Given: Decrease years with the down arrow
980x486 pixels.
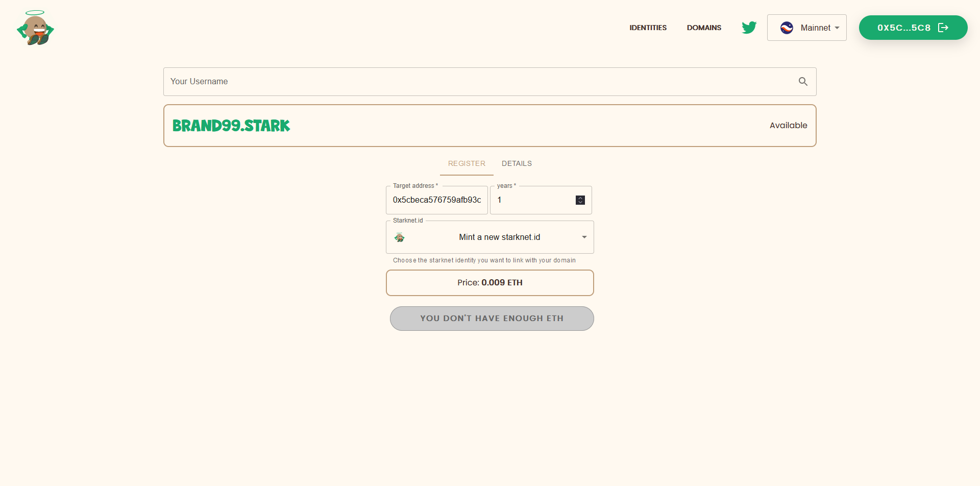Looking at the screenshot, I should pyautogui.click(x=580, y=203).
